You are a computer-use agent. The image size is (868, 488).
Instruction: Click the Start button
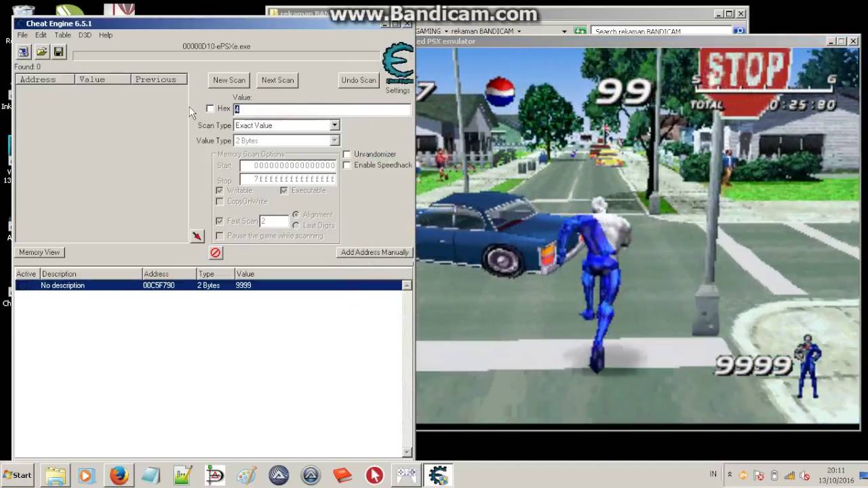pyautogui.click(x=17, y=475)
